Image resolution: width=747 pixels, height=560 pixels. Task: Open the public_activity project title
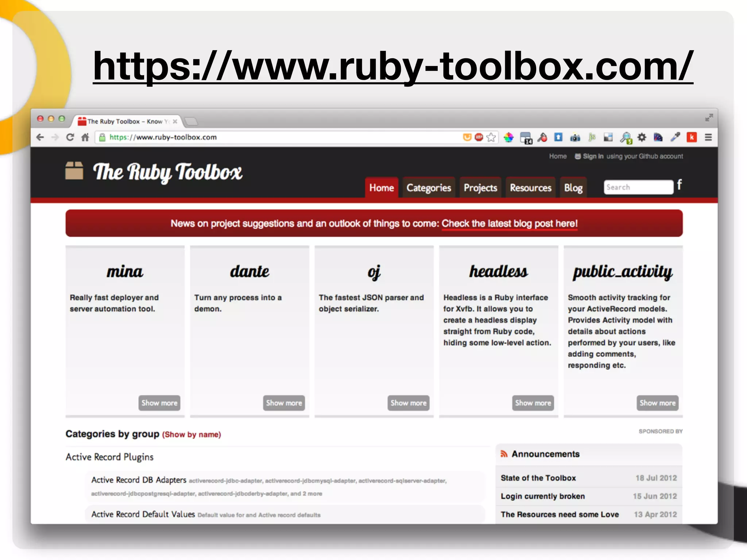(x=623, y=272)
